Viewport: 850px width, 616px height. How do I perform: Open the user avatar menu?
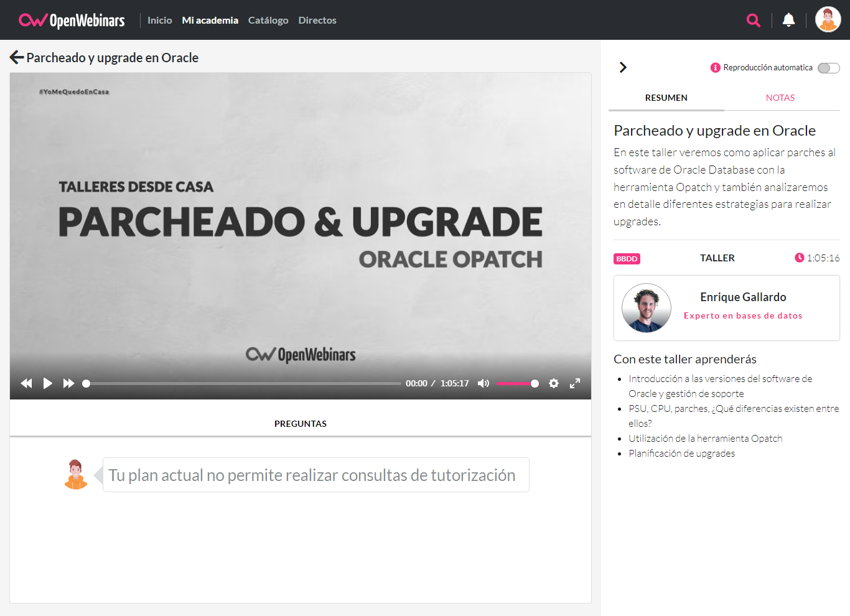tap(828, 20)
